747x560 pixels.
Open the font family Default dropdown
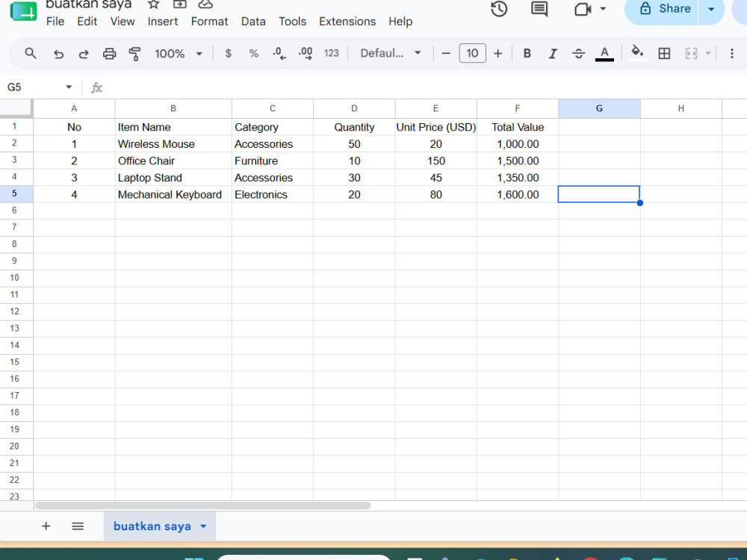tap(391, 53)
